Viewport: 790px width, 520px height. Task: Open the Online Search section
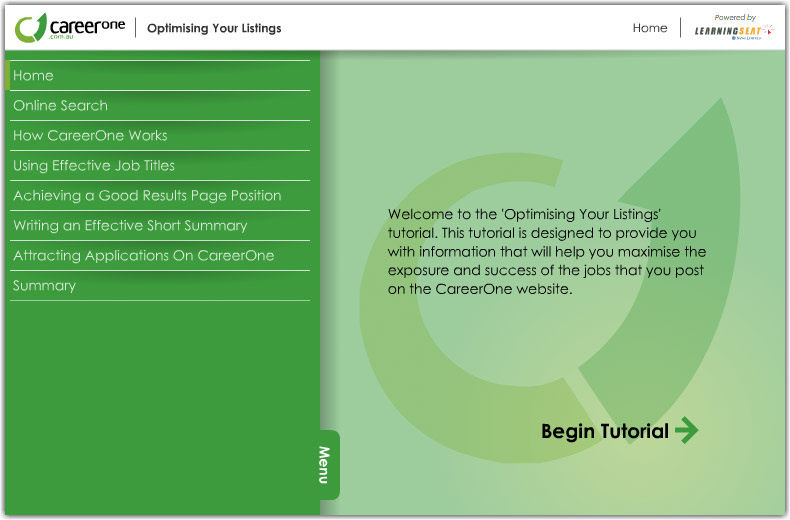(x=160, y=105)
